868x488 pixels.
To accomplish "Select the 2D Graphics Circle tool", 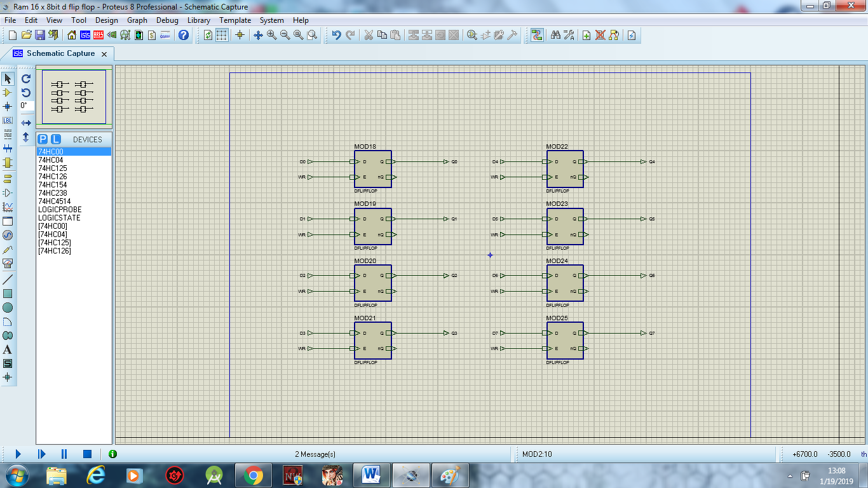I will pyautogui.click(x=8, y=308).
